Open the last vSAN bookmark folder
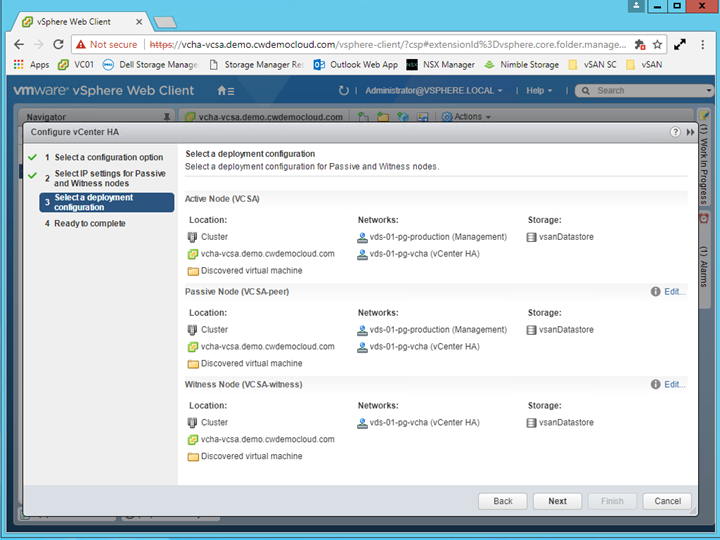 point(644,65)
